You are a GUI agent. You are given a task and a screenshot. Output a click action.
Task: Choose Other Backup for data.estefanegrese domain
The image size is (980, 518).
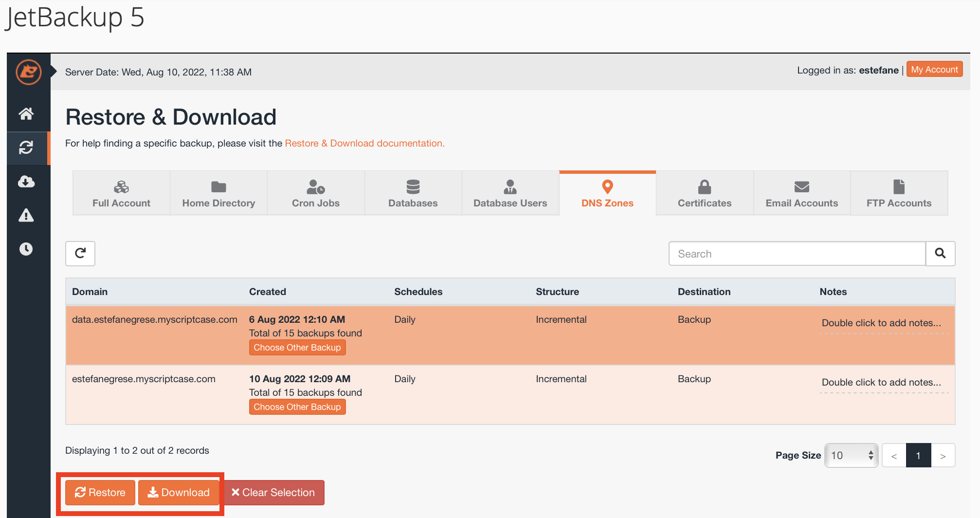point(297,348)
